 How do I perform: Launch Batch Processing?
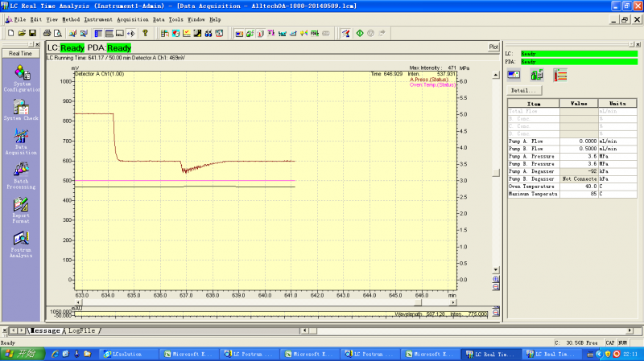coord(22,170)
